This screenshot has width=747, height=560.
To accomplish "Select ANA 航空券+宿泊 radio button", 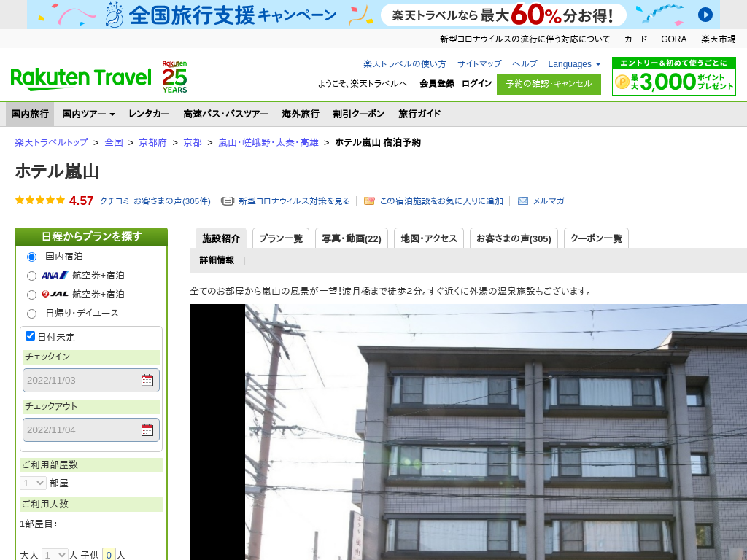I will coord(31,276).
